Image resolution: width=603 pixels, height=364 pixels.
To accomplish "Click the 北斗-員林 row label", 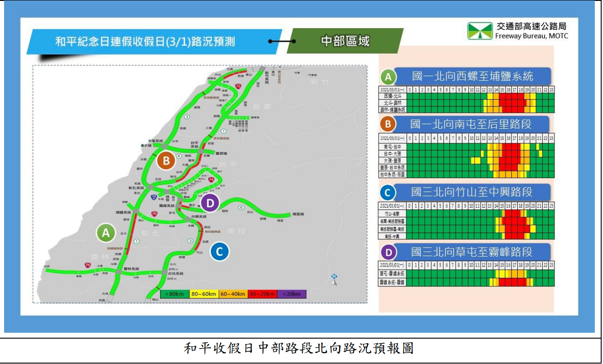I will coord(393,103).
